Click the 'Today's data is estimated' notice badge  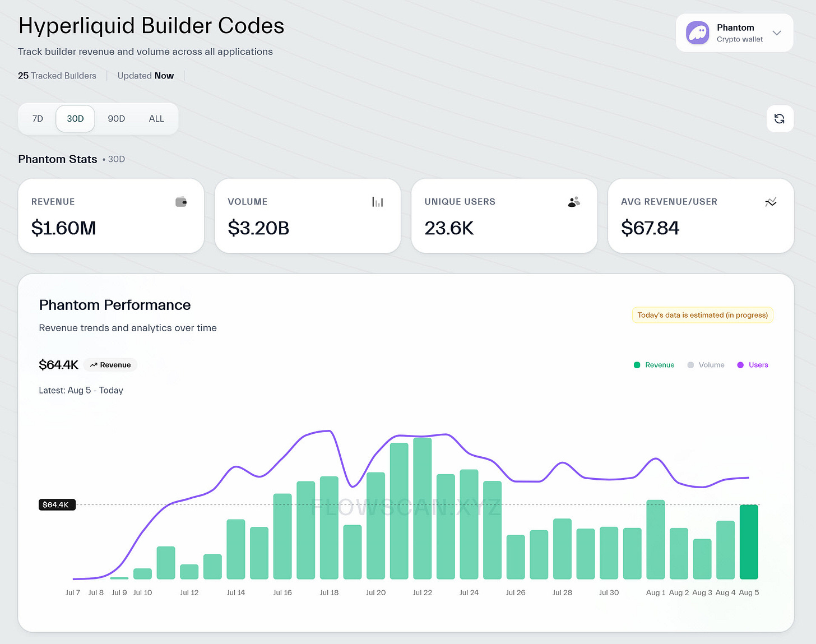703,315
